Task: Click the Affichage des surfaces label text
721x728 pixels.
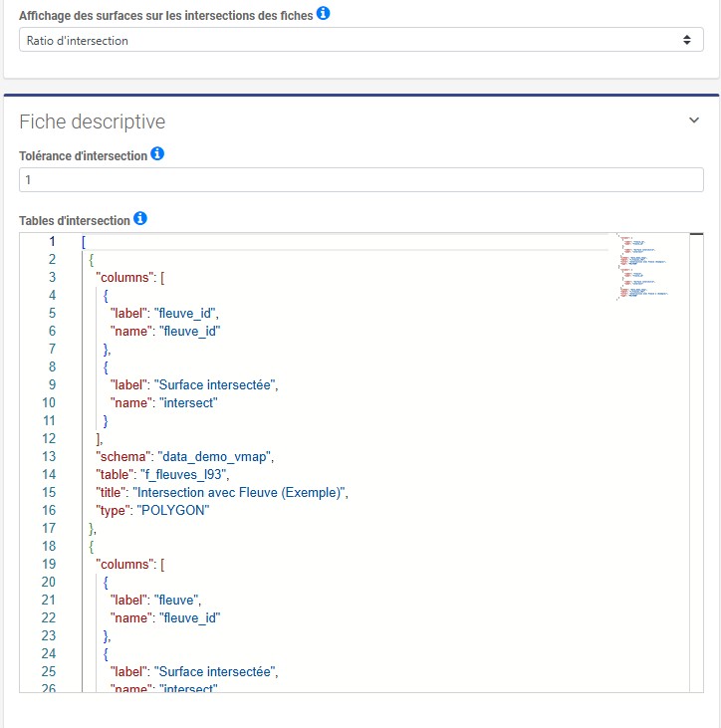Action: (165, 15)
